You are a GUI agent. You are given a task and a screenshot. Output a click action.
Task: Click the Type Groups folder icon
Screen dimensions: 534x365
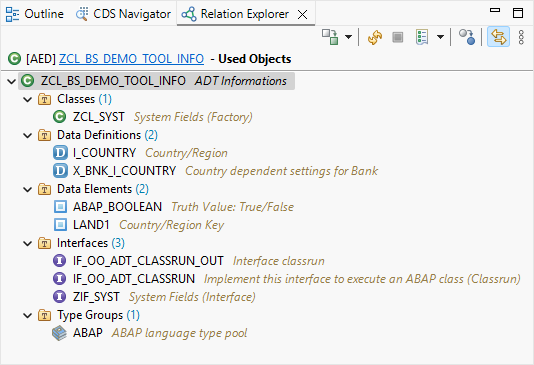[x=44, y=316]
